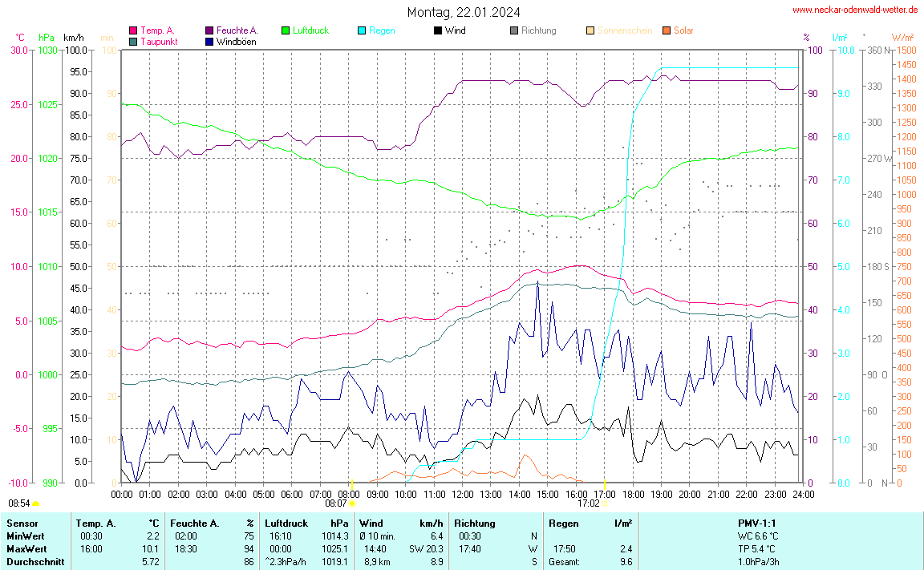Click the green Luftdruck legend square
This screenshot has width=924, height=570.
286,30
